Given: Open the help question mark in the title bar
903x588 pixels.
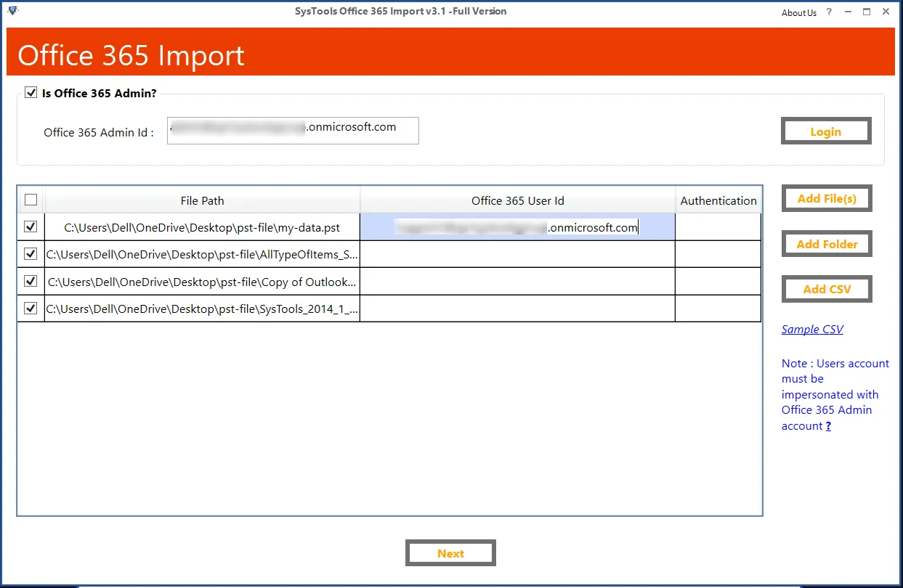Looking at the screenshot, I should point(830,12).
